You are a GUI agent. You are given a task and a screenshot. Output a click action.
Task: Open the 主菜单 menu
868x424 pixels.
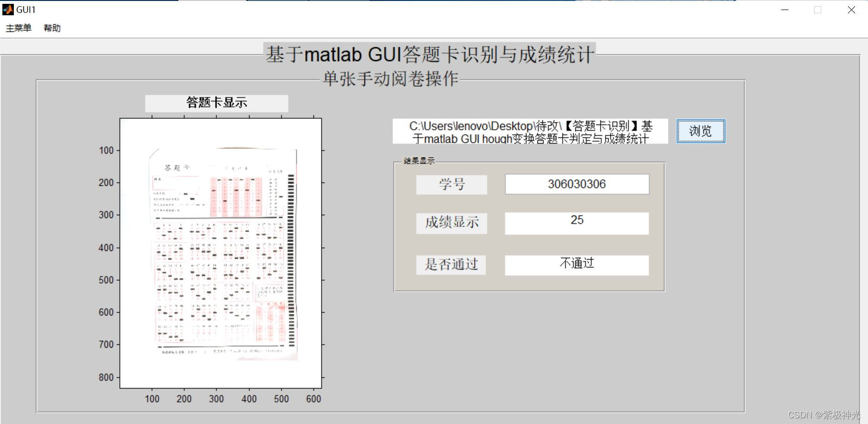(19, 28)
